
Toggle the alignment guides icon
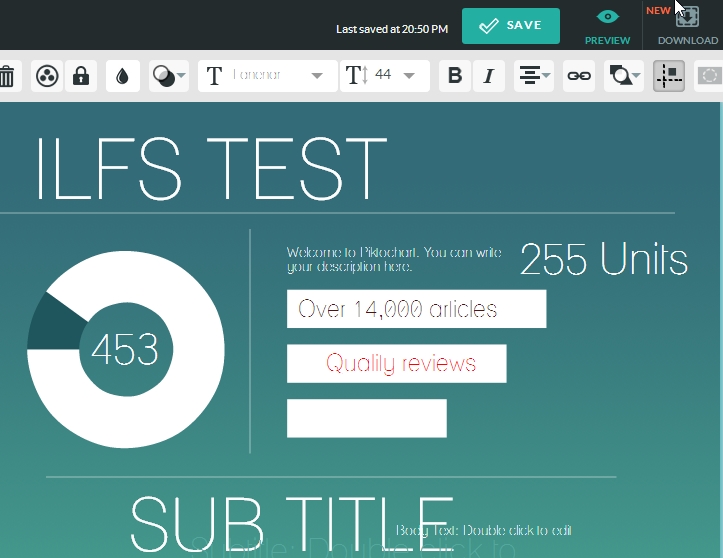[x=669, y=76]
